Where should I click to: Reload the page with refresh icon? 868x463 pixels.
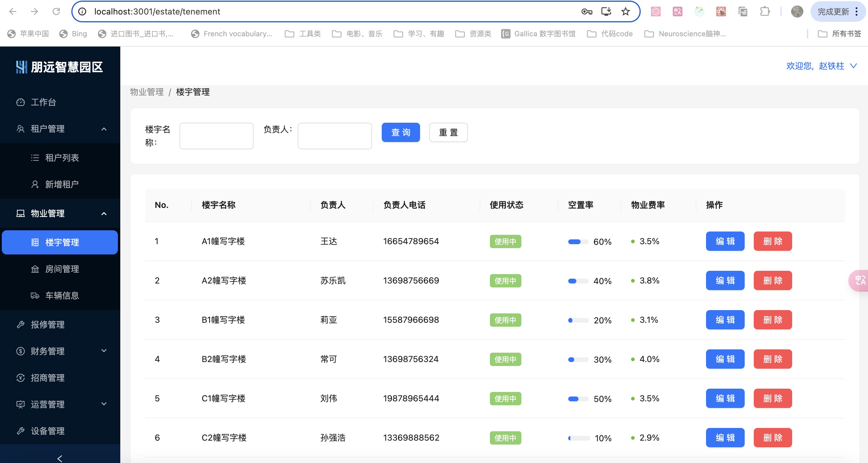pyautogui.click(x=56, y=11)
